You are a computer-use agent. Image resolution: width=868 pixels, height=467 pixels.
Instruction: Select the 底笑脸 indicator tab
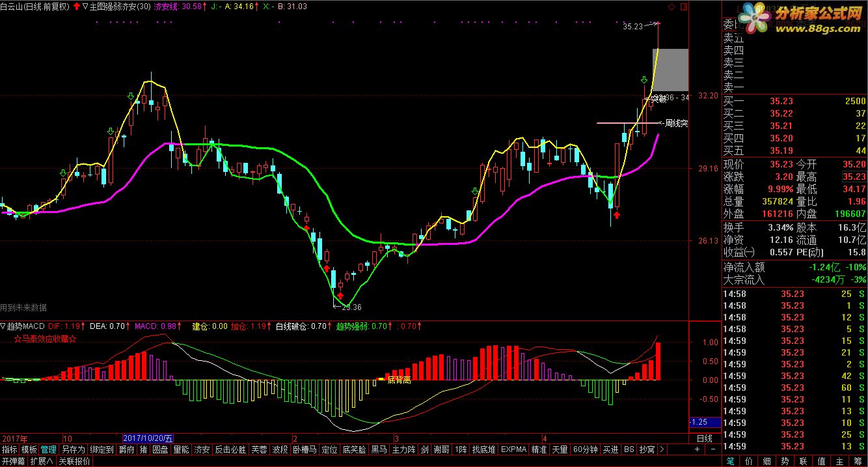coord(355,449)
